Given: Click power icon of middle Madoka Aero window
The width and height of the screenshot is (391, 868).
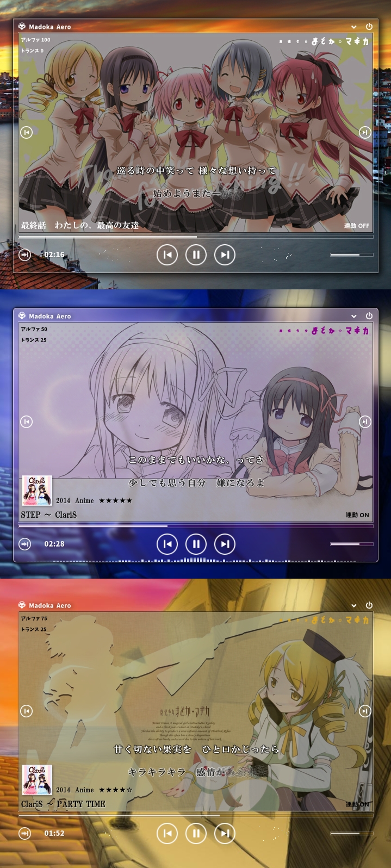Looking at the screenshot, I should tap(369, 315).
